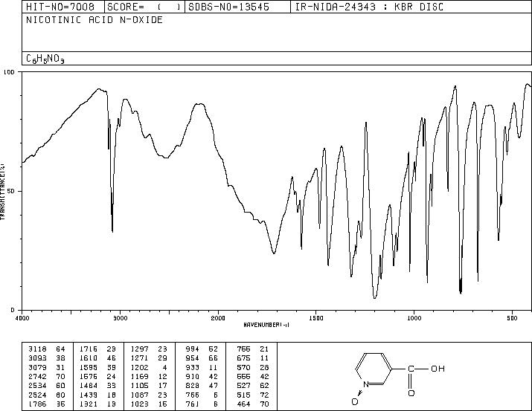This screenshot has width=532, height=411.
Task: Click the 3000 wavenumber axis label
Action: tap(121, 318)
